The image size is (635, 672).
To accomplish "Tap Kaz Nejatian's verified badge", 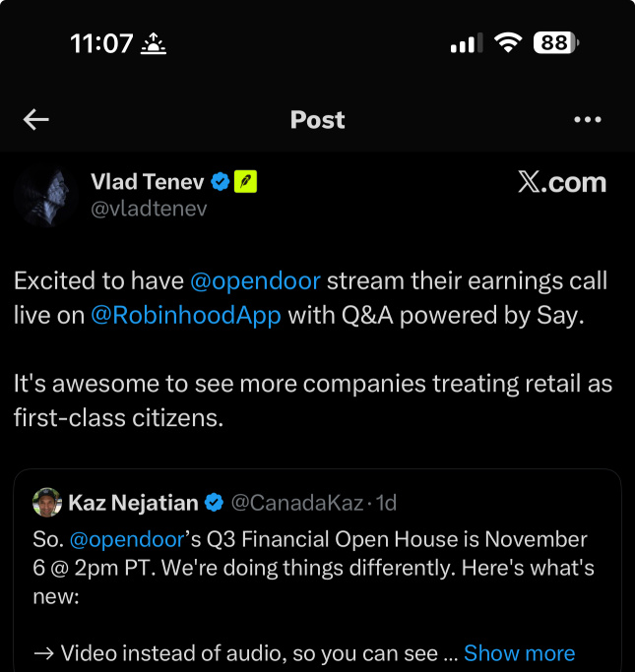I will click(214, 503).
